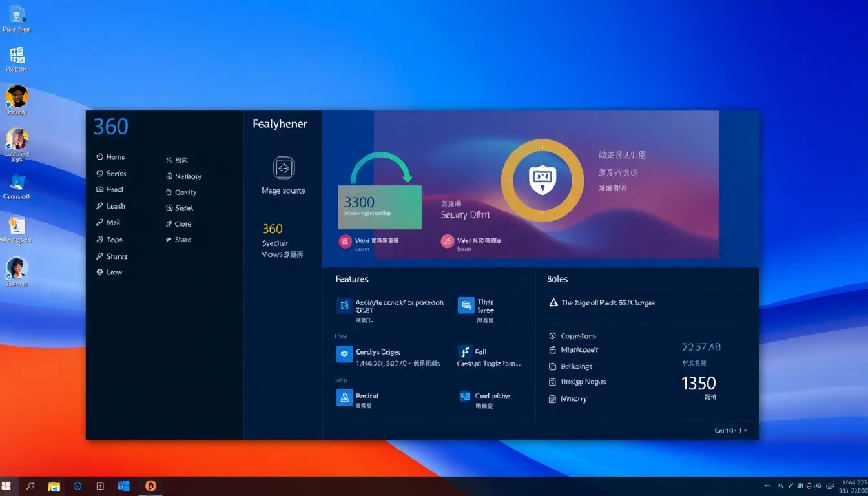This screenshot has height=496, width=868.
Task: Click the icon beside Sturvs
Action: (99, 256)
